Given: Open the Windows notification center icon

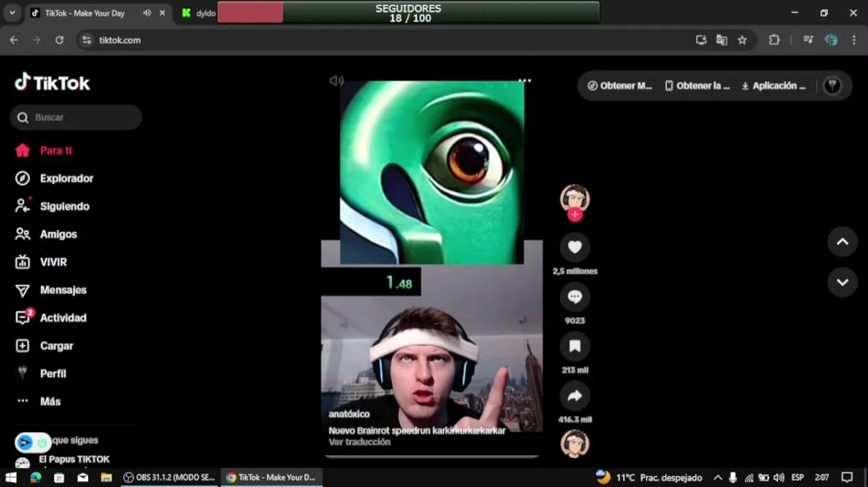Looking at the screenshot, I should pos(847,478).
